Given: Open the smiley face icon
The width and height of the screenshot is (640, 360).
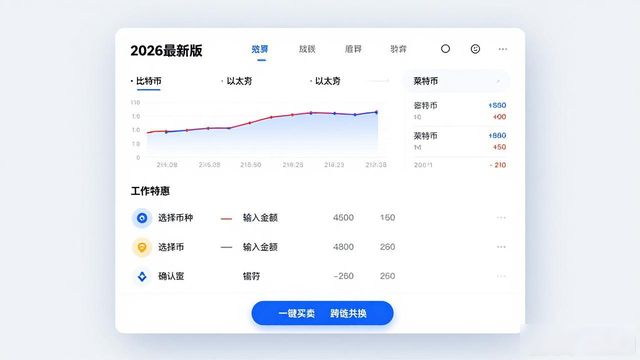Looking at the screenshot, I should coord(475,49).
